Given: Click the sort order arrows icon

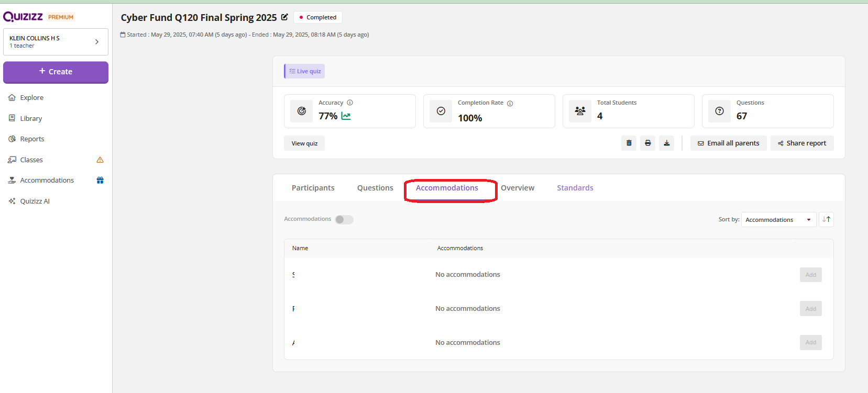Looking at the screenshot, I should tap(826, 220).
